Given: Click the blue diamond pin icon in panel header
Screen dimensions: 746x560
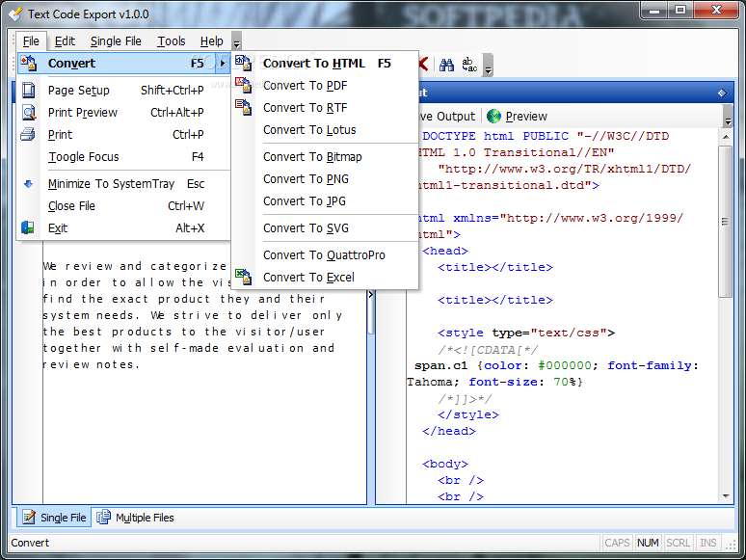Looking at the screenshot, I should (722, 93).
